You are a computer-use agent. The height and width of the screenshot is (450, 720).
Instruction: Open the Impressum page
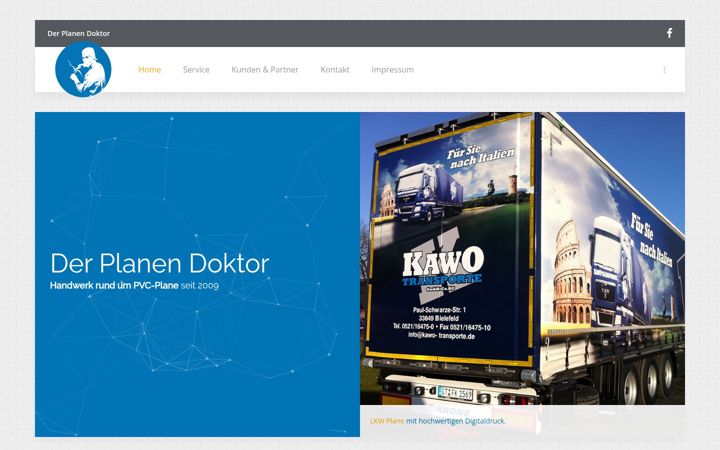(393, 70)
